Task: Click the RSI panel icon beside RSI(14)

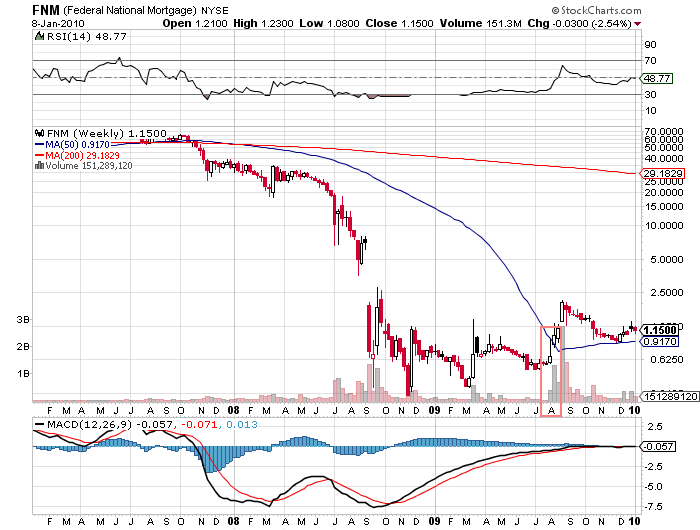Action: pyautogui.click(x=39, y=36)
